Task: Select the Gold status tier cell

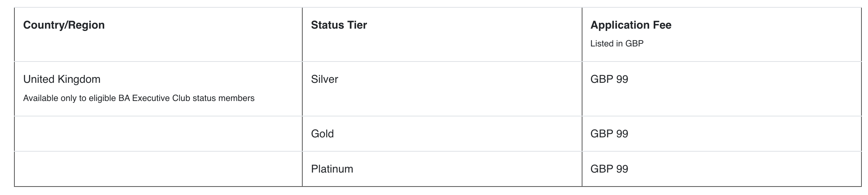Action: pyautogui.click(x=322, y=134)
